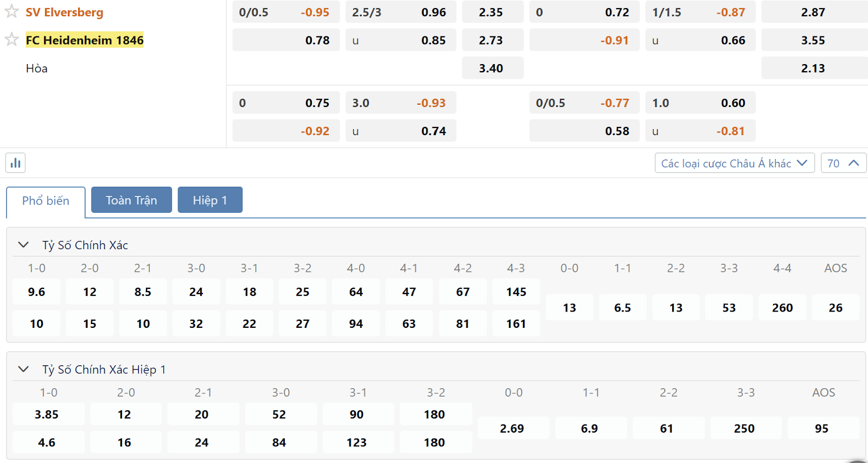
Task: Select first-half home win odds 2.87
Action: coord(814,12)
